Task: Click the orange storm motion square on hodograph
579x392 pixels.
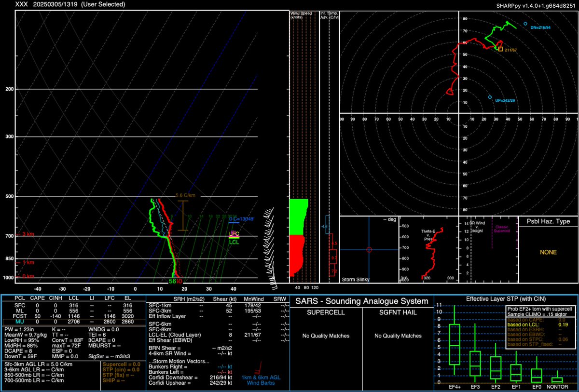Action: 500,49
